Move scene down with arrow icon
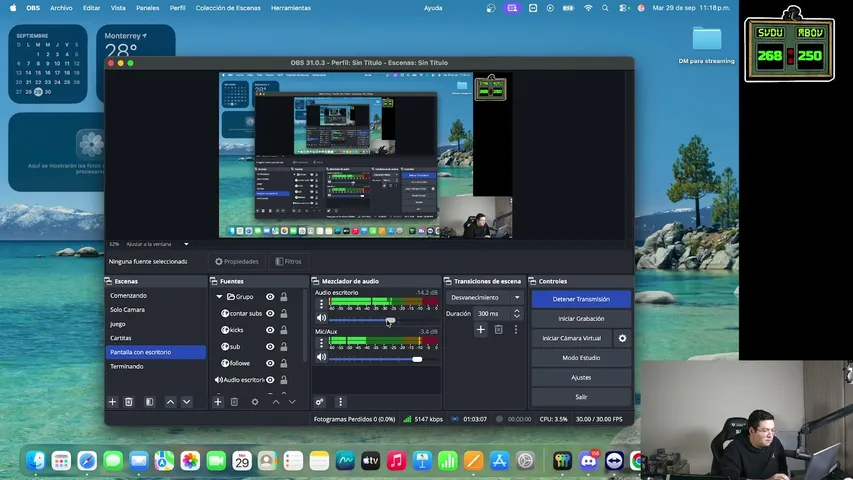 click(x=187, y=402)
